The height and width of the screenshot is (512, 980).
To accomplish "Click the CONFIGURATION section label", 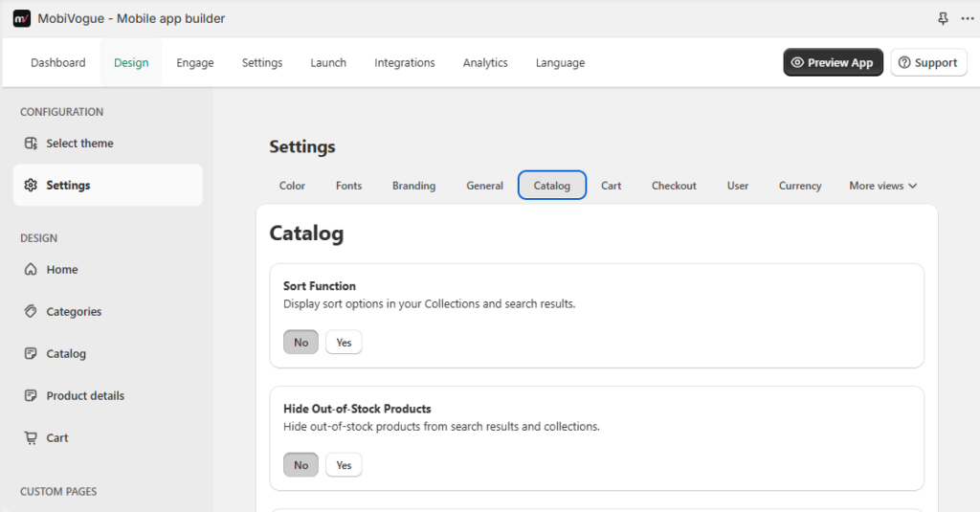I will [61, 112].
